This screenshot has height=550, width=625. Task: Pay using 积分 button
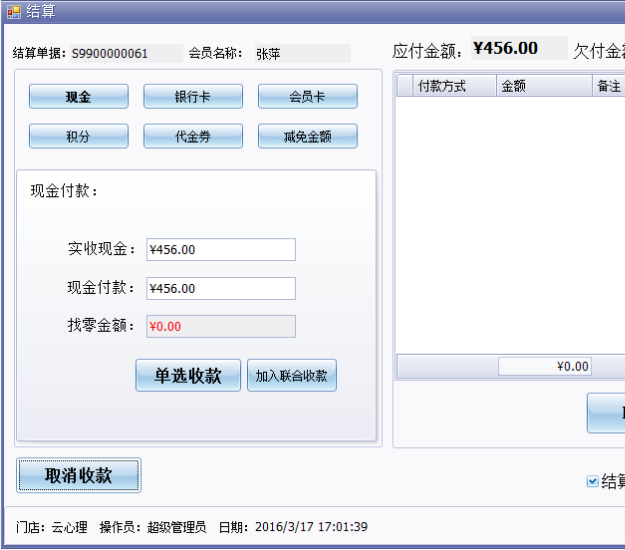[79, 136]
